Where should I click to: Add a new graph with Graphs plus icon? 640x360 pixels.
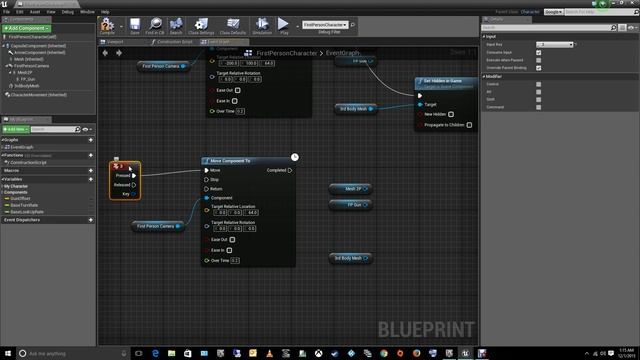click(x=91, y=140)
